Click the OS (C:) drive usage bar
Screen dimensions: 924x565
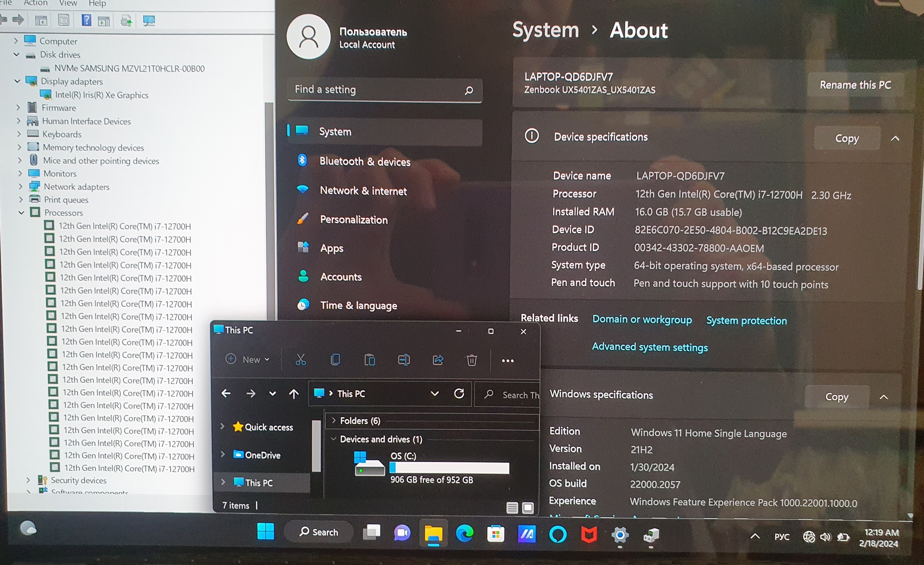[449, 468]
